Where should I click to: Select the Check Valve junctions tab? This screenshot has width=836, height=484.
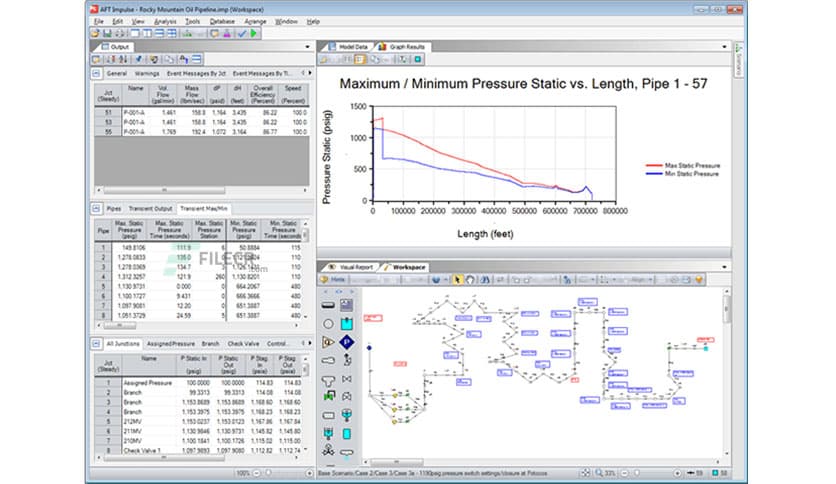pos(243,344)
